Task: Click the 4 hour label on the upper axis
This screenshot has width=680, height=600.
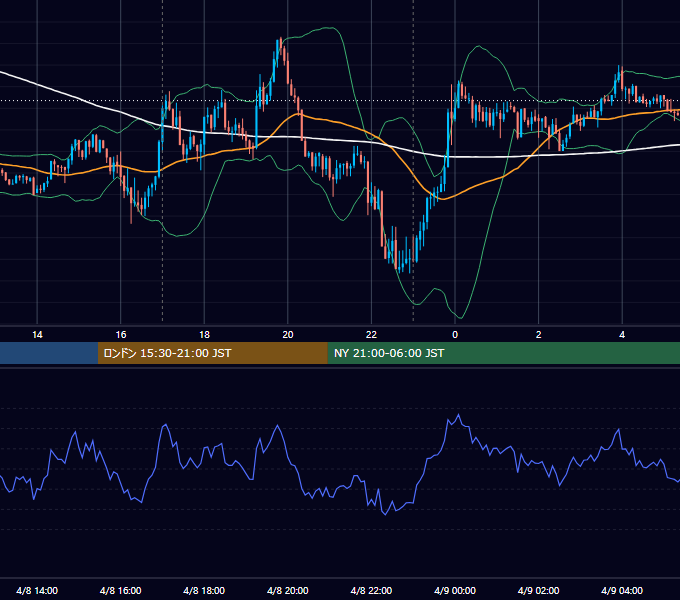Action: 622,335
